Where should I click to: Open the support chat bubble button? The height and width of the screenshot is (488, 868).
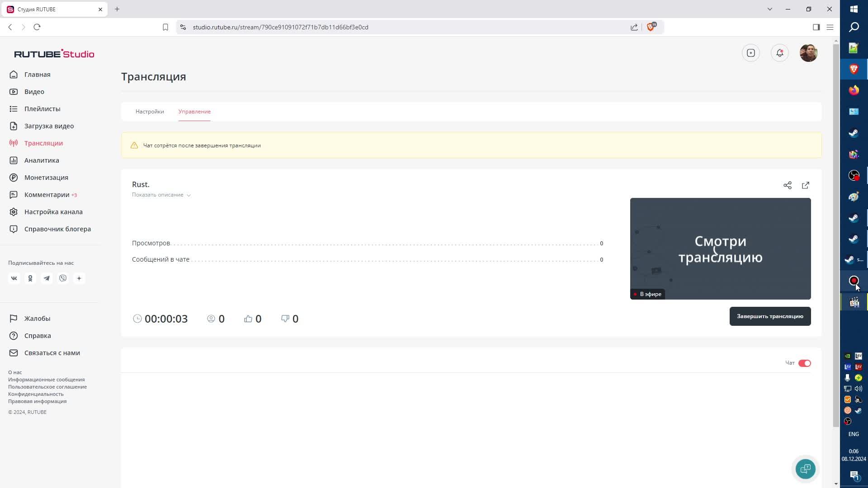(805, 469)
